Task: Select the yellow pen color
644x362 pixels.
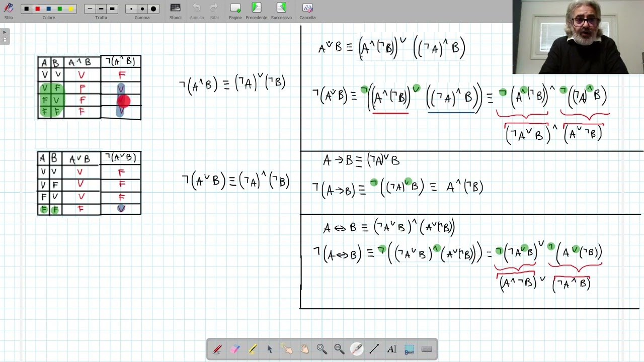Action: 71,9
